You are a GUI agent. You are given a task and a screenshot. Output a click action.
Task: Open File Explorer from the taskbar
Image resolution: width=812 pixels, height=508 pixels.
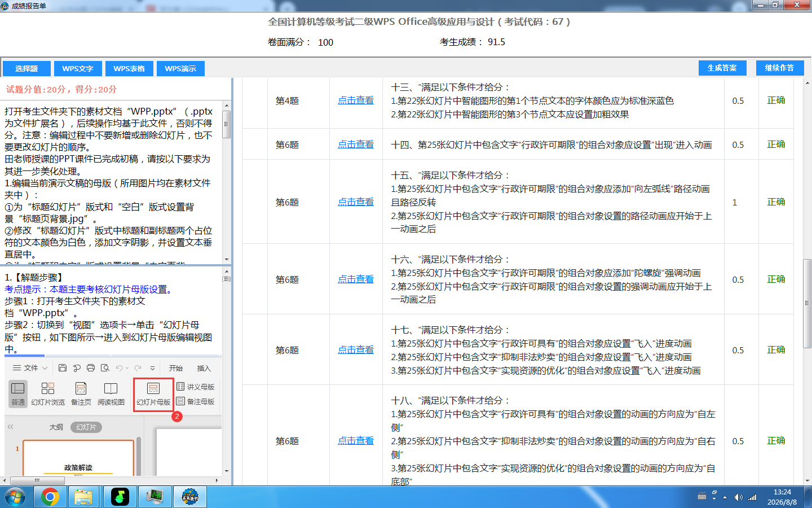pyautogui.click(x=83, y=497)
